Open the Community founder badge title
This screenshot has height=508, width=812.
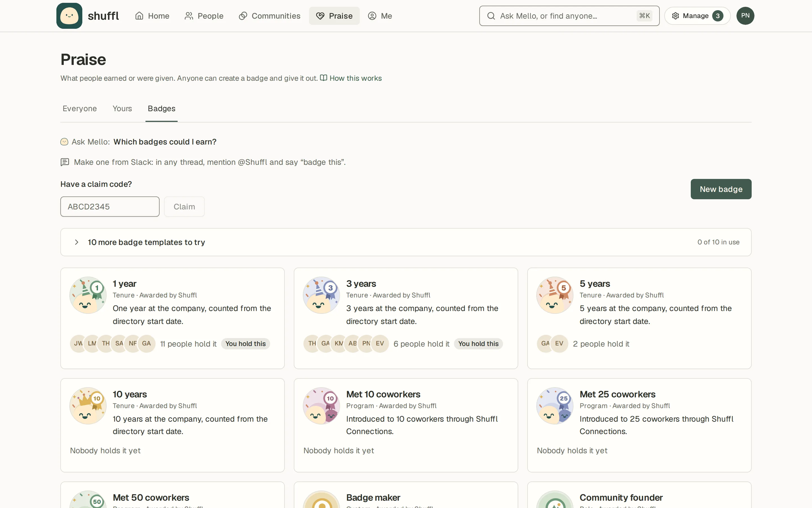pos(621,498)
